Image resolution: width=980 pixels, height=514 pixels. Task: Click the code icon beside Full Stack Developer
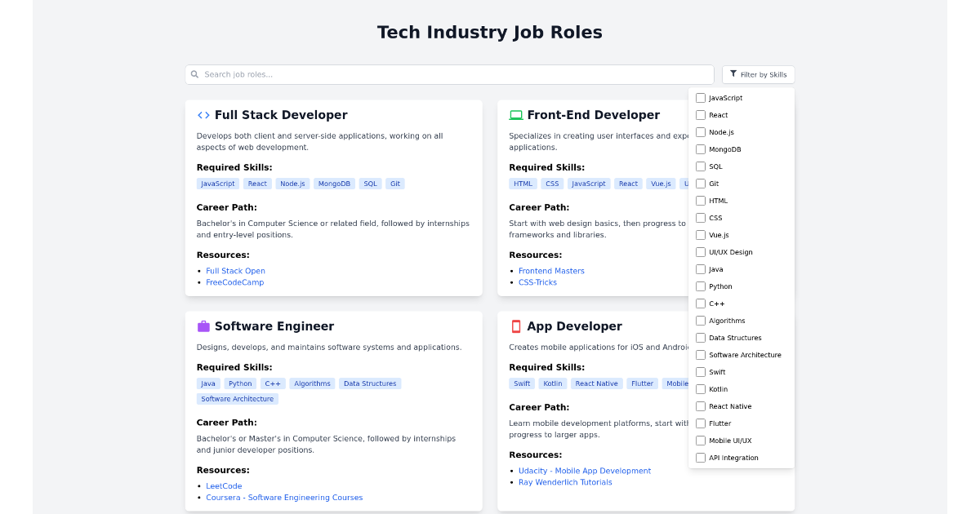click(x=203, y=114)
